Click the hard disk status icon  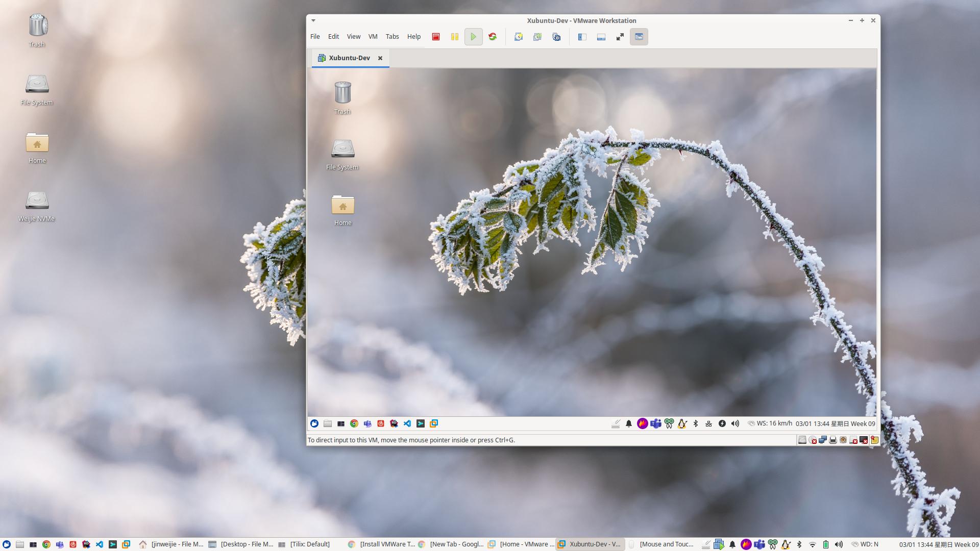(x=802, y=440)
